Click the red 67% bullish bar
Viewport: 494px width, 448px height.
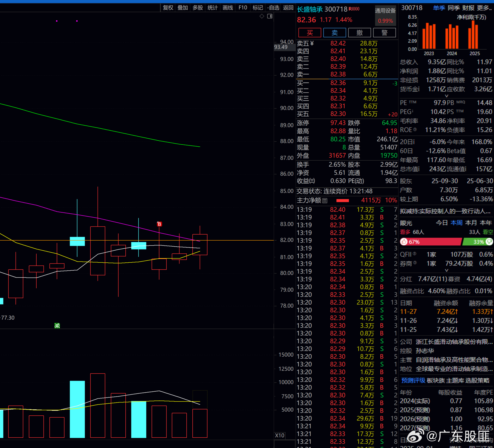(431, 242)
